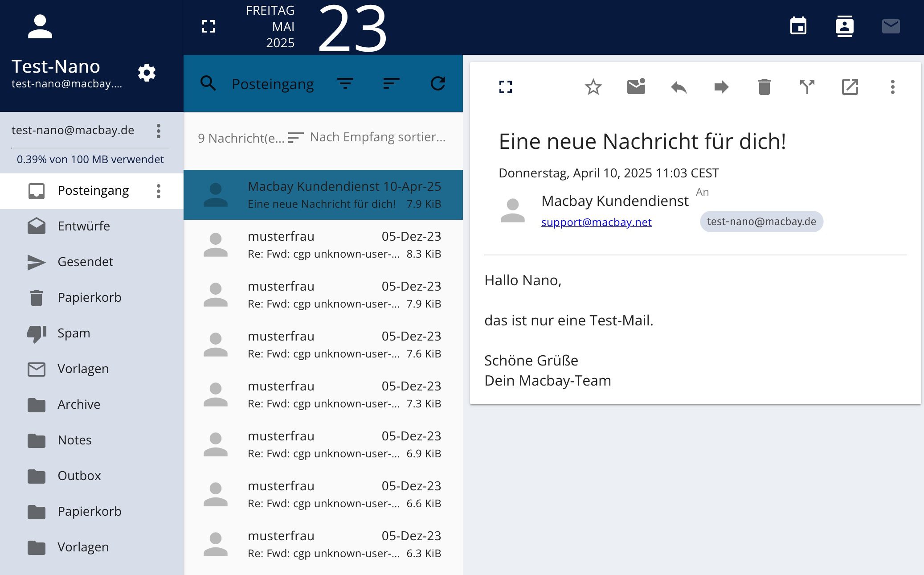This screenshot has width=924, height=575.
Task: Click the storage usage 0.39% von 100 MB
Action: [x=90, y=159]
